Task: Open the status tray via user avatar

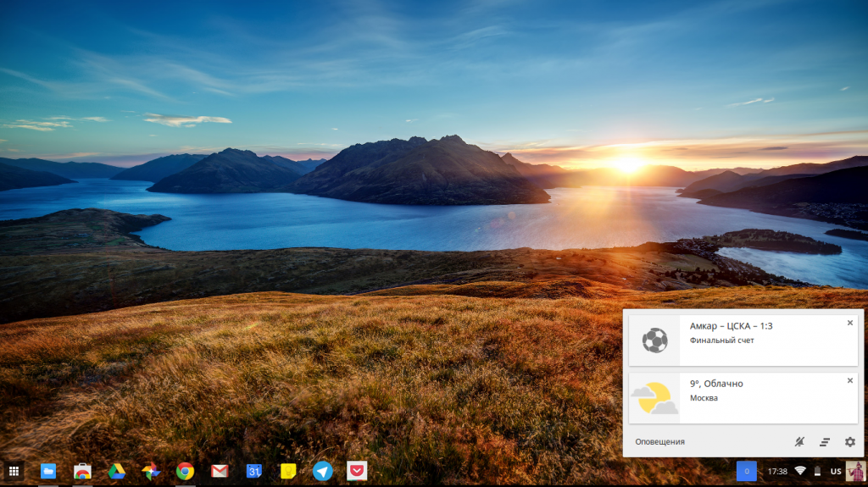Action: (x=855, y=471)
